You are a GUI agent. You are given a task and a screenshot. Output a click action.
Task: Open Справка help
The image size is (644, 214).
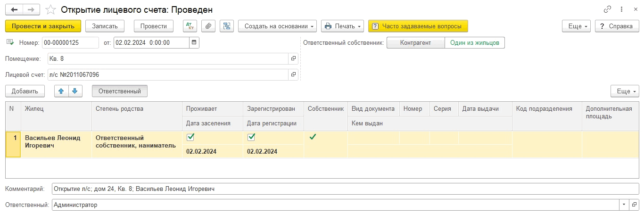617,26
